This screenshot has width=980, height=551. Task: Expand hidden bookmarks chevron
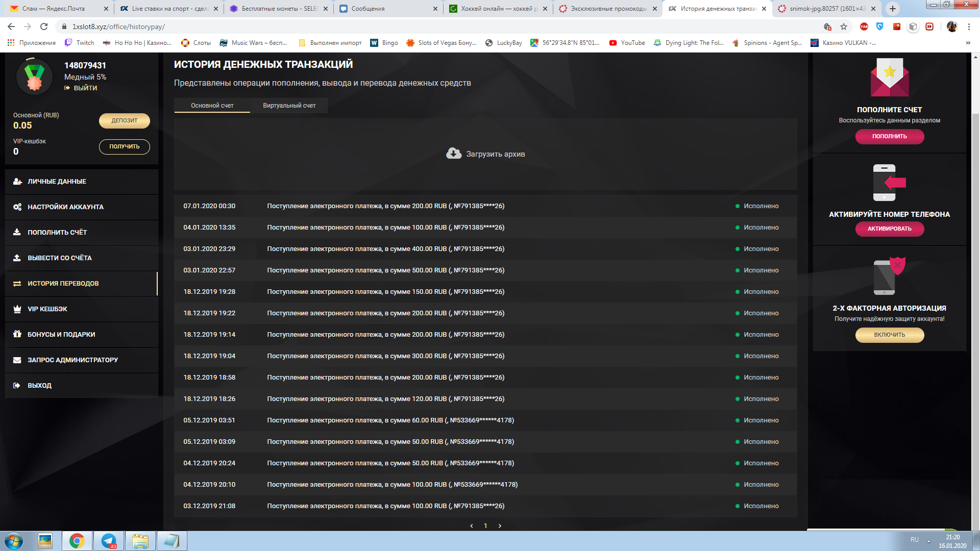[968, 43]
